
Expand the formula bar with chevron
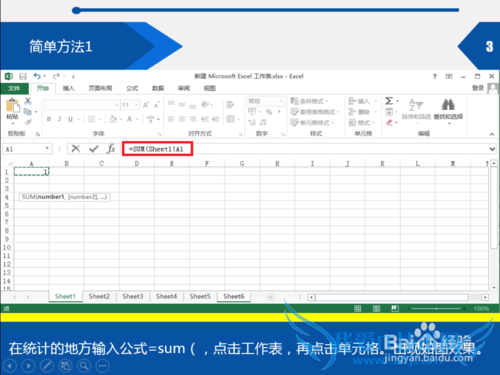pyautogui.click(x=492, y=149)
